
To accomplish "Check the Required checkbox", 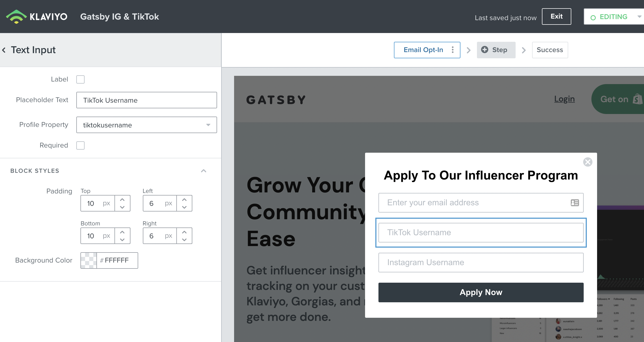I will [x=80, y=145].
